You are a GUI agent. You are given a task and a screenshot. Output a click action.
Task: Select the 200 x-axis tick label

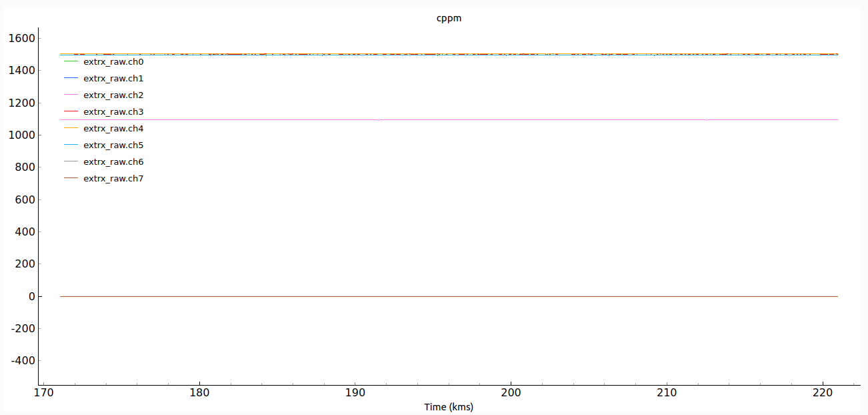[511, 392]
